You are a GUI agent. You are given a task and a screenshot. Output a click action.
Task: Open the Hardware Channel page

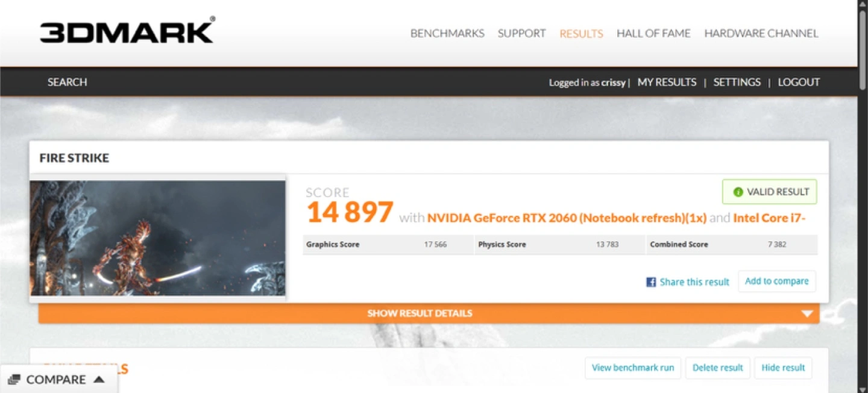click(761, 34)
